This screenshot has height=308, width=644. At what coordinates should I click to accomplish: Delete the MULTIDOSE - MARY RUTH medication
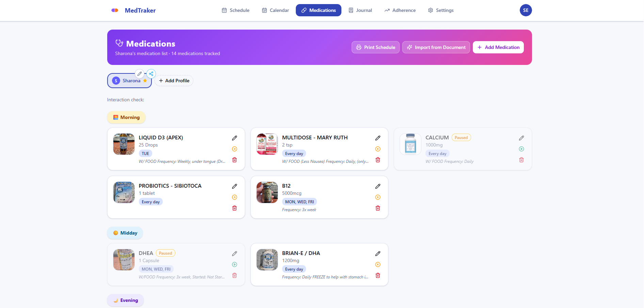click(378, 160)
